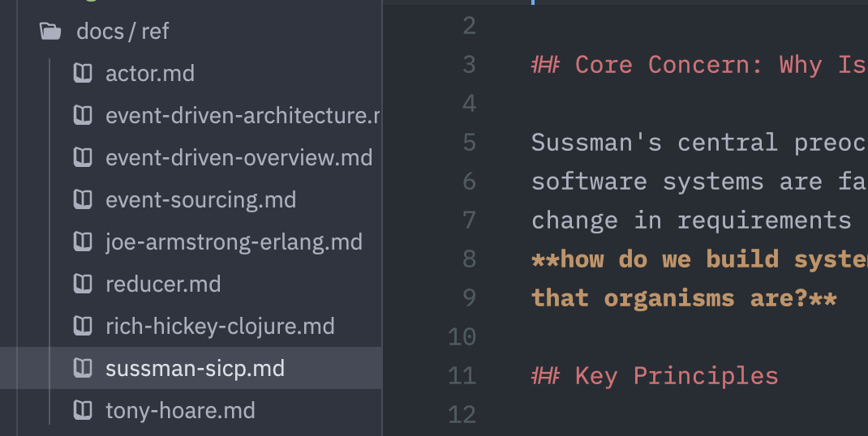Select event-driven-overview.md in the file tree
Screen dimensions: 868x436
[x=238, y=158]
